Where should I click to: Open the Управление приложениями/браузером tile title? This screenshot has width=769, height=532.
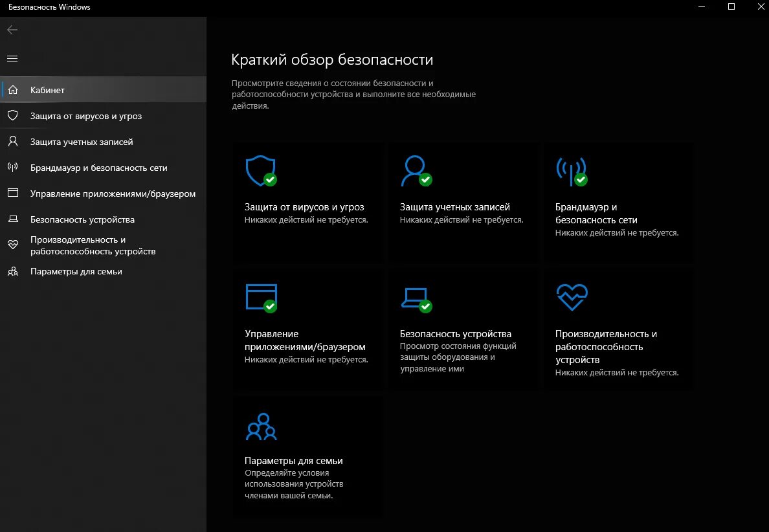[x=305, y=340]
